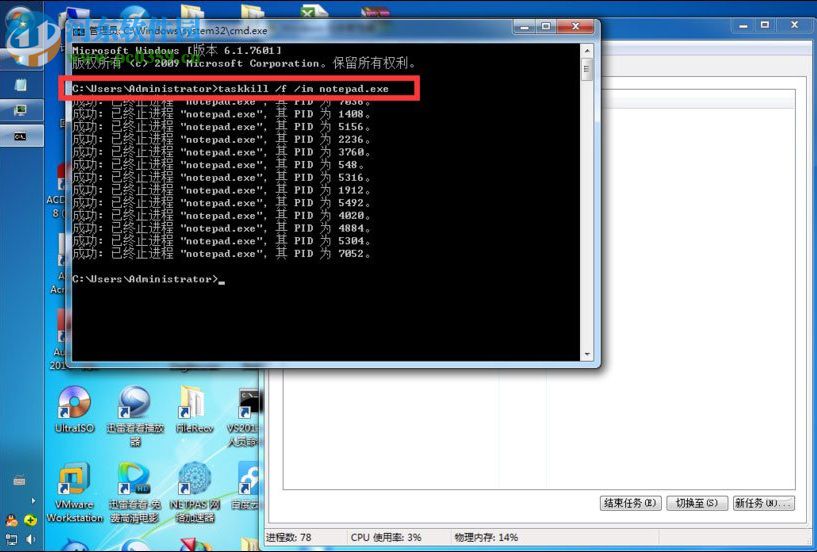
Task: Click the output row with PID 548
Action: [x=218, y=165]
